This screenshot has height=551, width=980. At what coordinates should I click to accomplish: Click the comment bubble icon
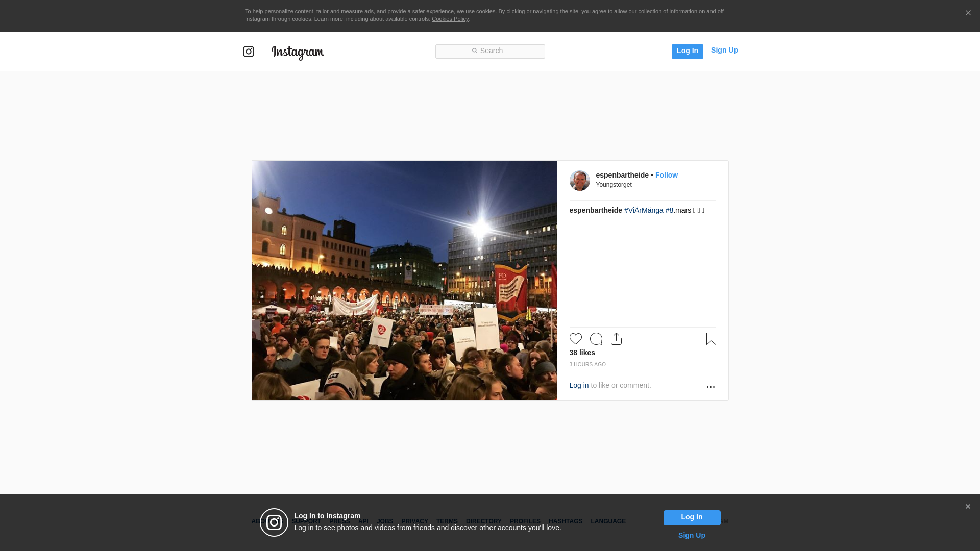[596, 339]
